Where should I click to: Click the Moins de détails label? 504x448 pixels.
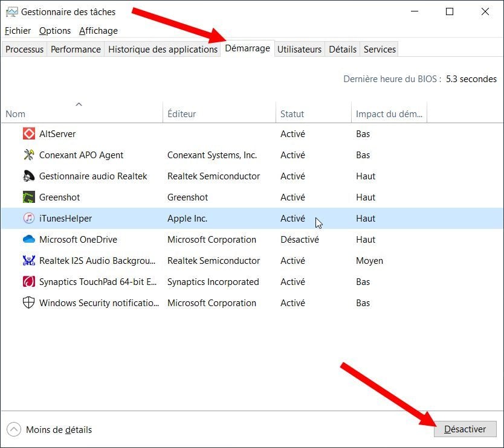(59, 430)
